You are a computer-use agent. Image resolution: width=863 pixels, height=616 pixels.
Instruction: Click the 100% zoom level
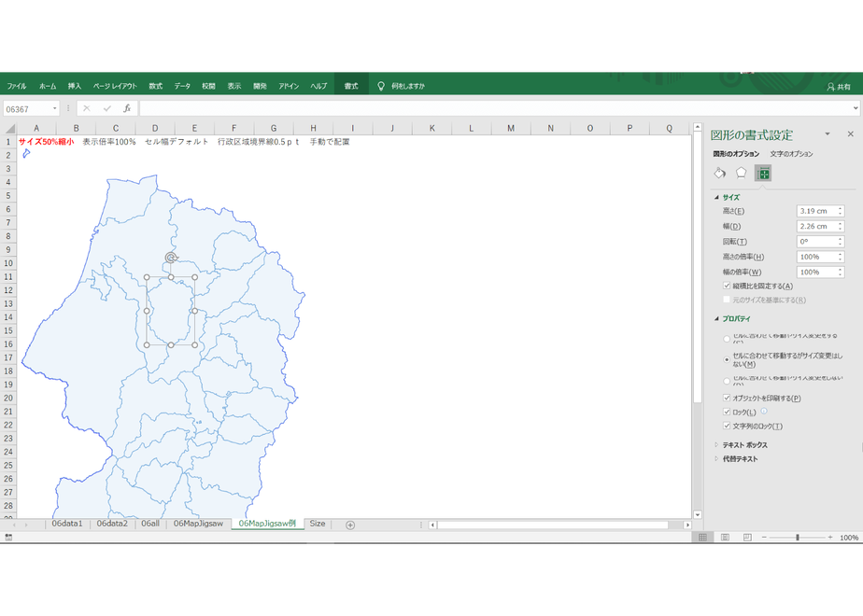click(x=849, y=538)
